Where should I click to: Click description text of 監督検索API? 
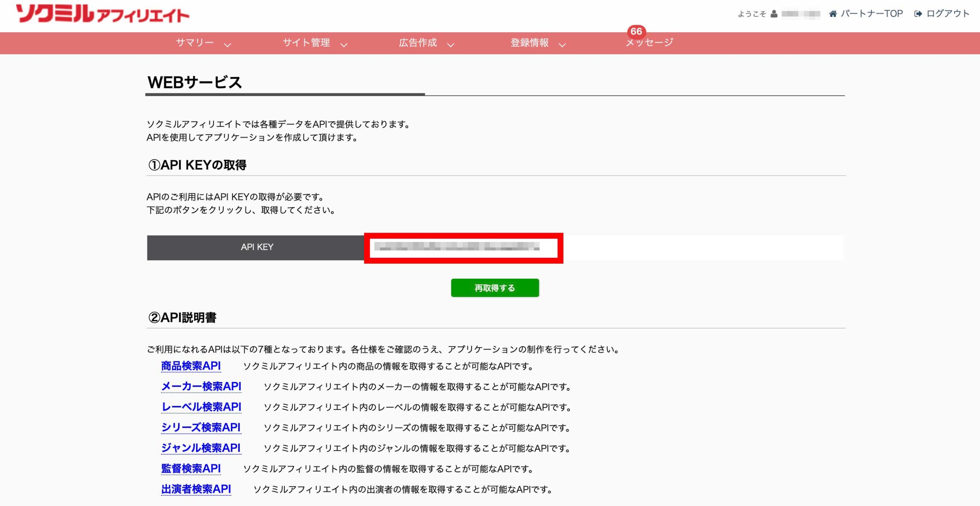point(389,469)
